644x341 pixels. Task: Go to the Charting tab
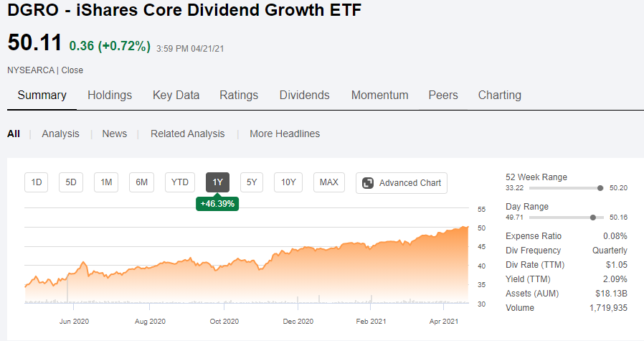[x=499, y=95]
